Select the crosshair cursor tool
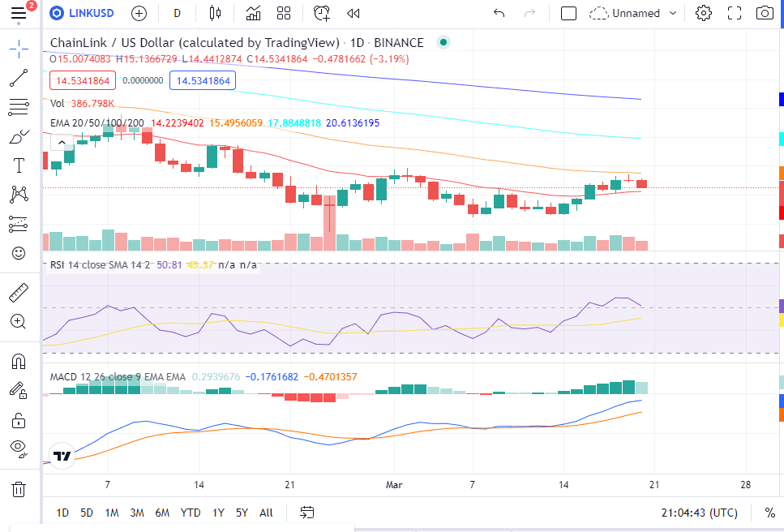784x532 pixels. click(x=19, y=49)
